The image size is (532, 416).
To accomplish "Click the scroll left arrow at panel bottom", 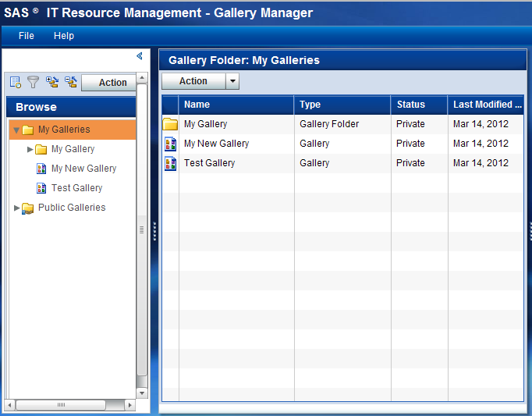I will (9, 405).
